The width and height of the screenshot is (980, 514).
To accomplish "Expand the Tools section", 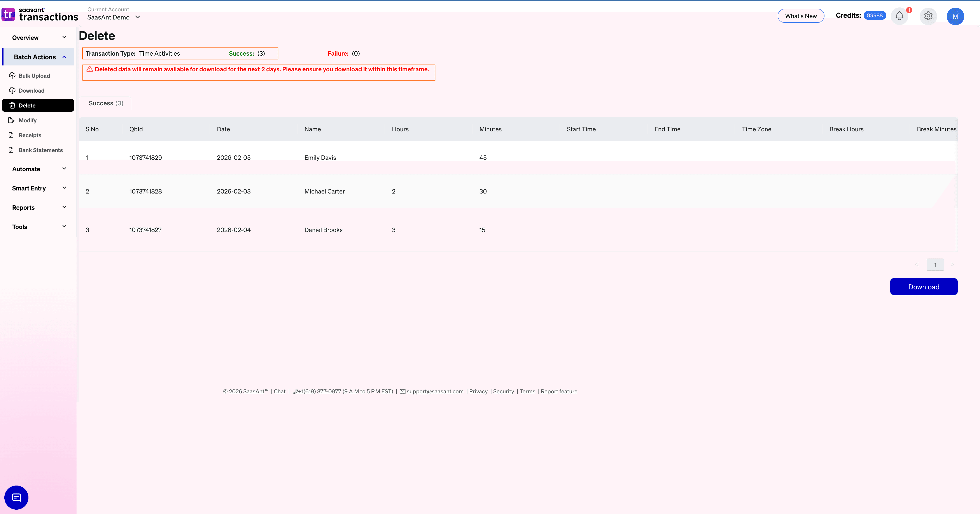I will coord(38,227).
